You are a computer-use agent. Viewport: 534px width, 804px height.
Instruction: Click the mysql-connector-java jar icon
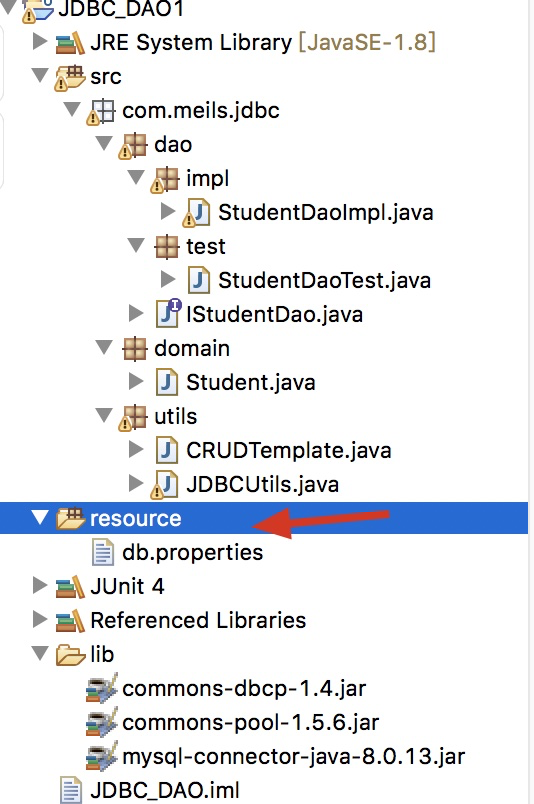click(x=102, y=756)
